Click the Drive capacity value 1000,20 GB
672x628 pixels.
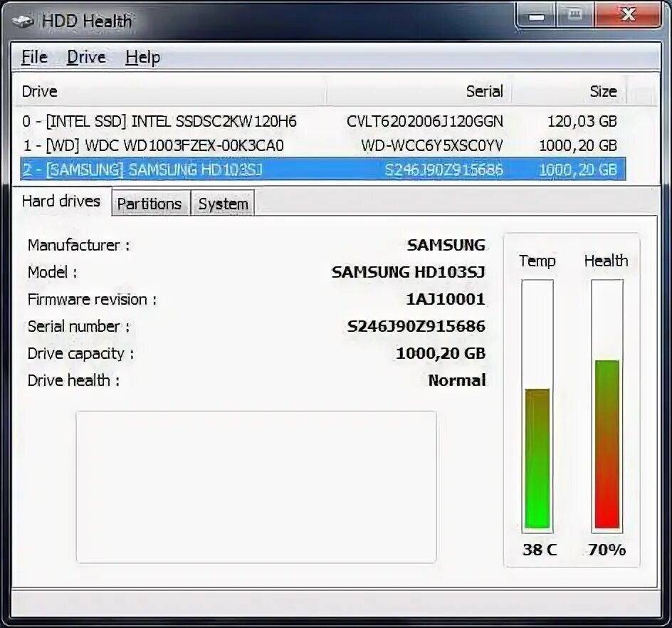(441, 353)
